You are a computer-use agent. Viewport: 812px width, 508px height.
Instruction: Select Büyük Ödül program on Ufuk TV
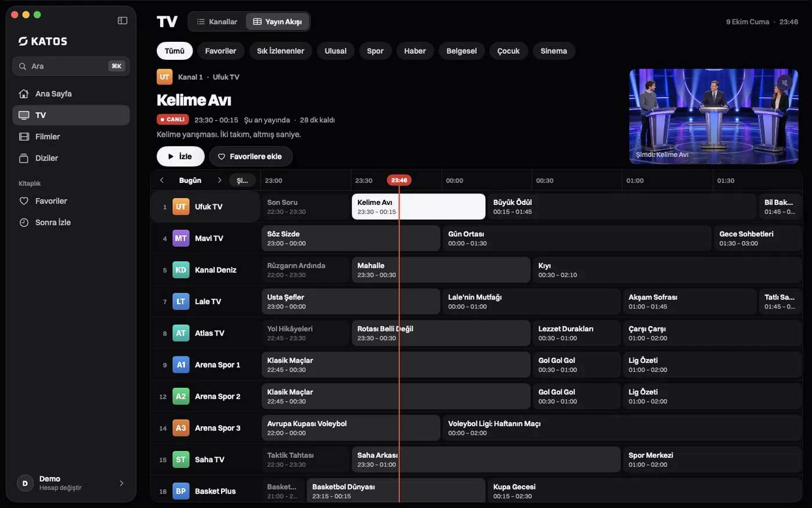click(x=621, y=207)
